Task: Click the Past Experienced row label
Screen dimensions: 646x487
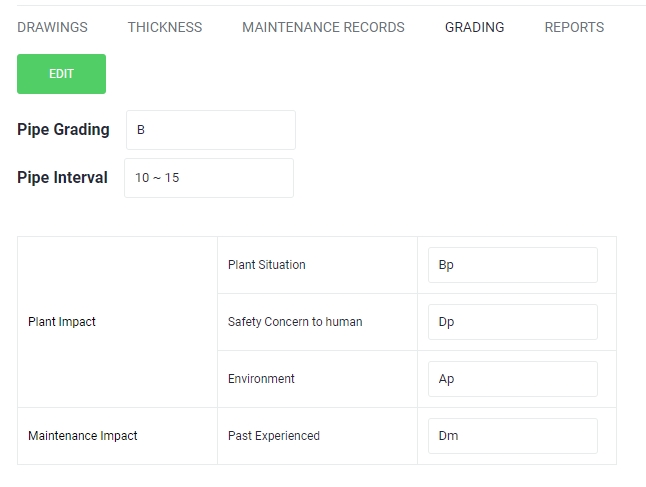Action: (x=274, y=436)
